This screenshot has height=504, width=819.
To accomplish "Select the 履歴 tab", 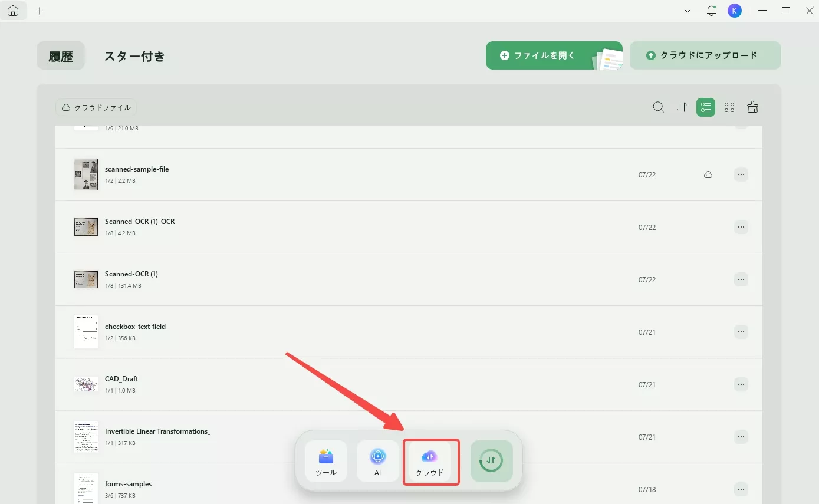I will point(61,57).
